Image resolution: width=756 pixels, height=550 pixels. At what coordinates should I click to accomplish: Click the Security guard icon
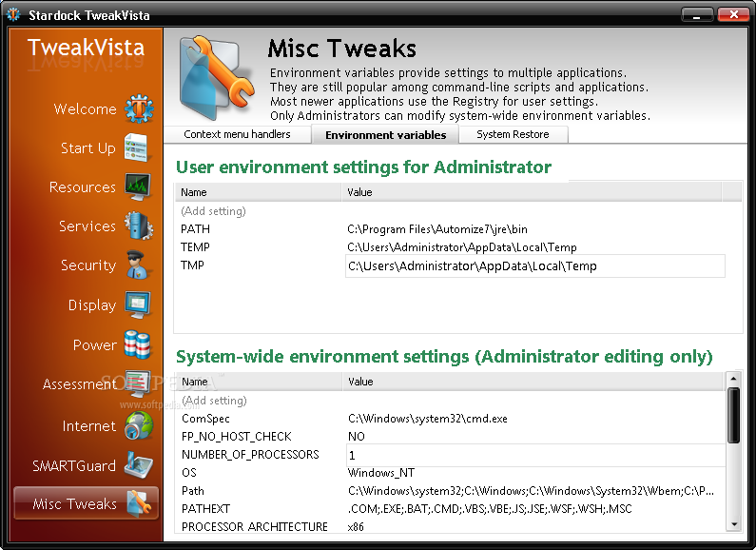click(x=138, y=265)
